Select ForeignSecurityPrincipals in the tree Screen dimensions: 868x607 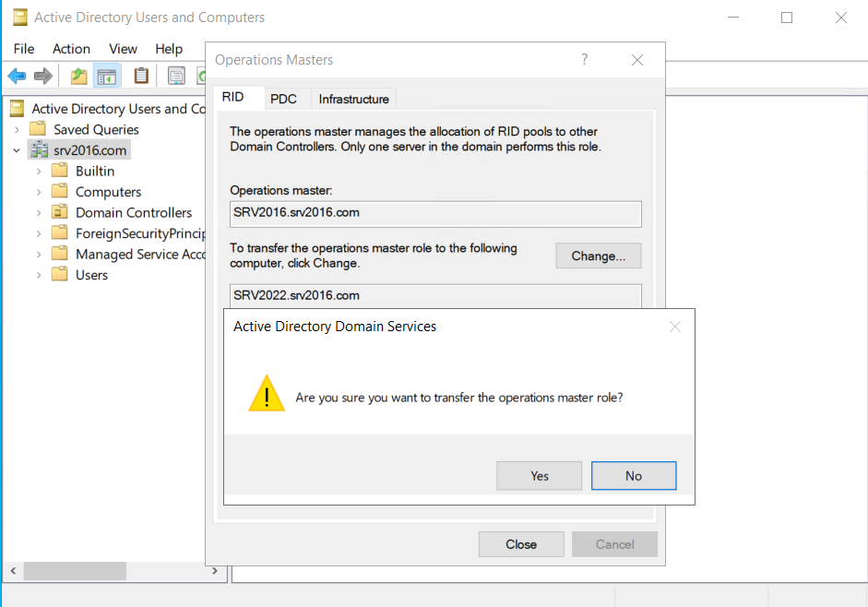(x=140, y=233)
